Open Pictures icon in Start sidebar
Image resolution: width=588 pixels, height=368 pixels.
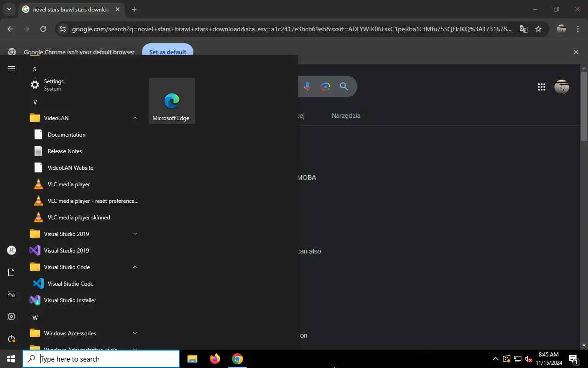[x=11, y=294]
